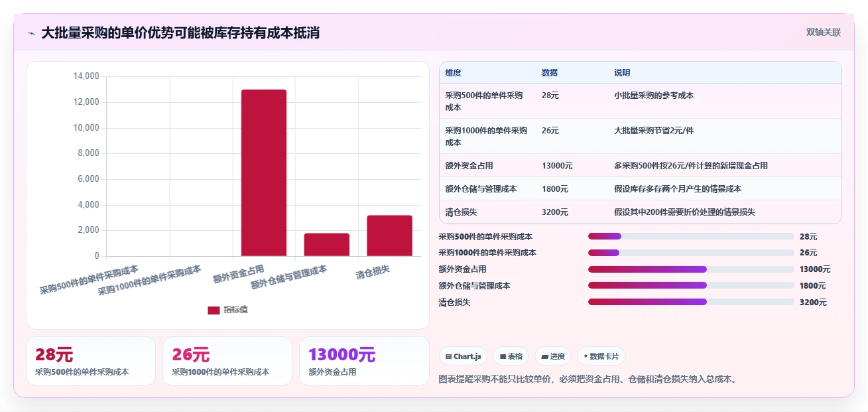The image size is (868, 412).
Task: Click the x-axis label 额外资金占用
Action: pyautogui.click(x=239, y=274)
